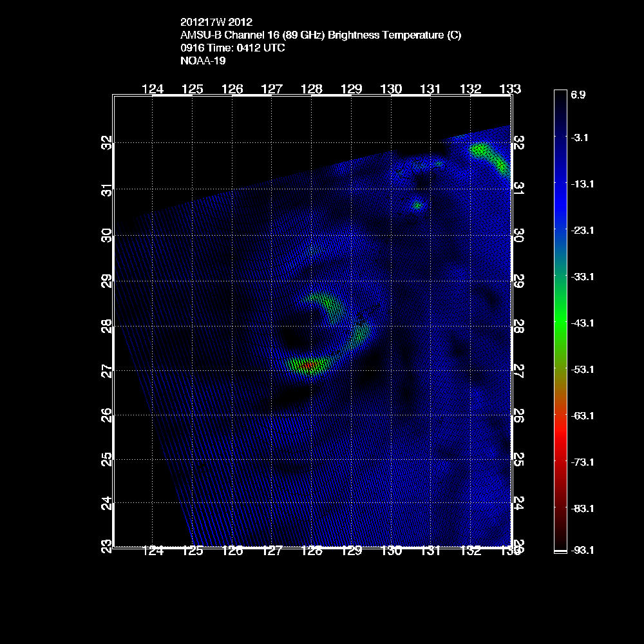Pick the bright blue section of the colorbar

click(560, 200)
